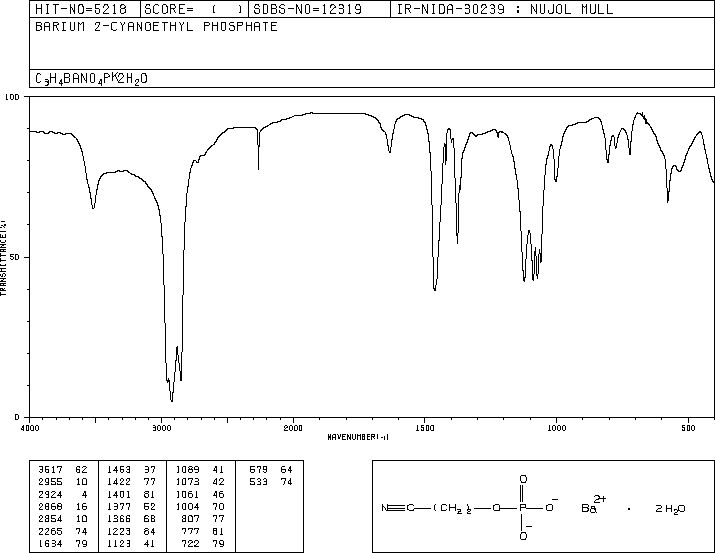Click the 4000 x-axis tick label
715x553 pixels.
tap(30, 428)
